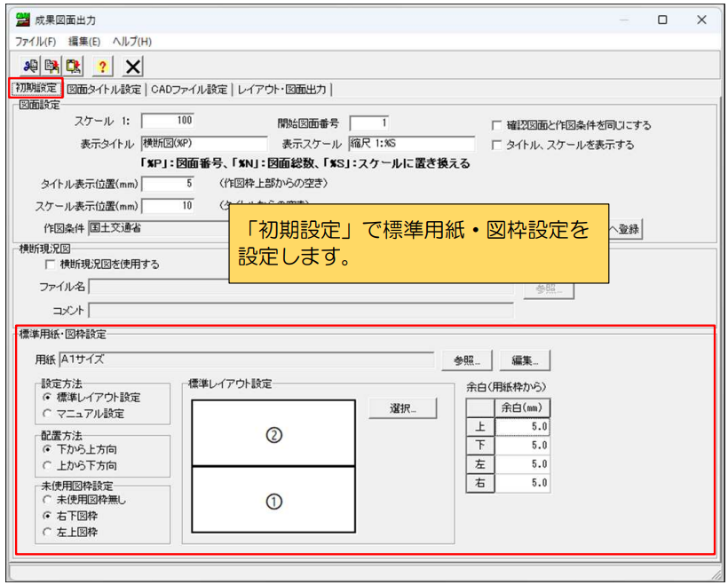Click the 編集 button for paper
The image size is (728, 585).
525,360
